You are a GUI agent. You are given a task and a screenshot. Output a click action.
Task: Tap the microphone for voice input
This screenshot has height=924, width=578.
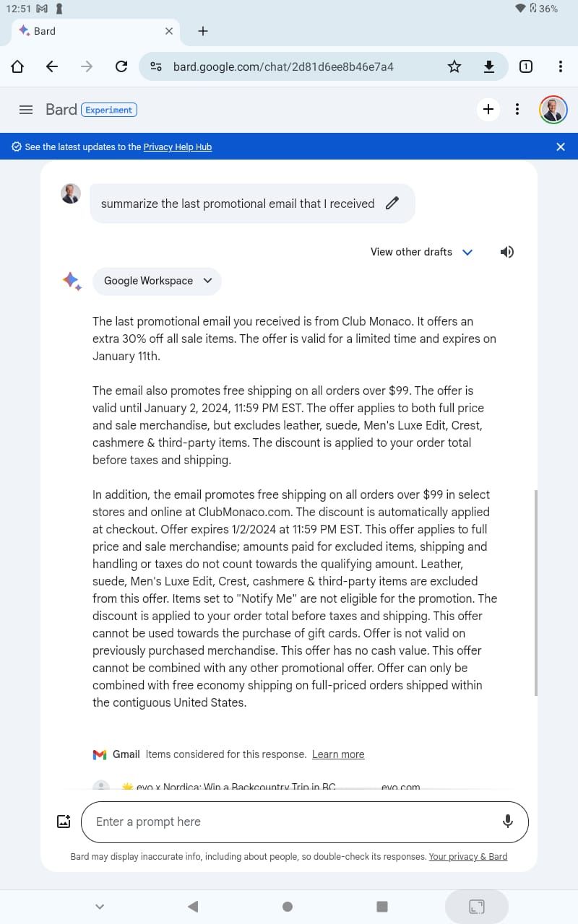(508, 821)
